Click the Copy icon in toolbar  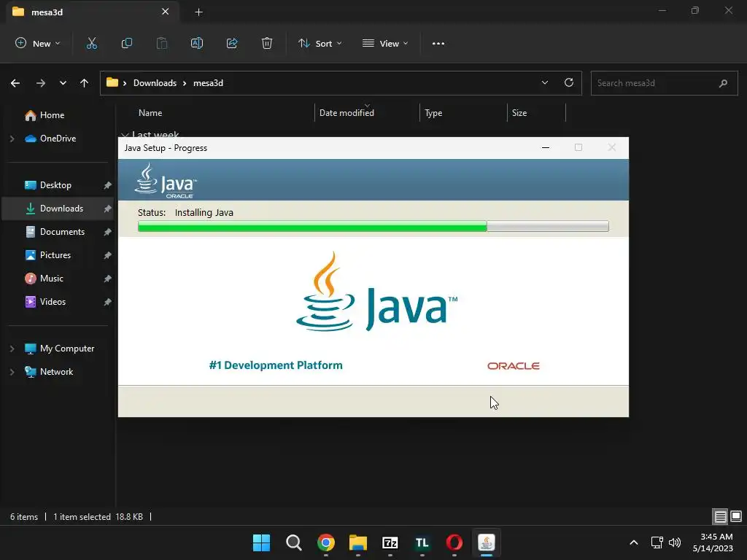pos(127,43)
